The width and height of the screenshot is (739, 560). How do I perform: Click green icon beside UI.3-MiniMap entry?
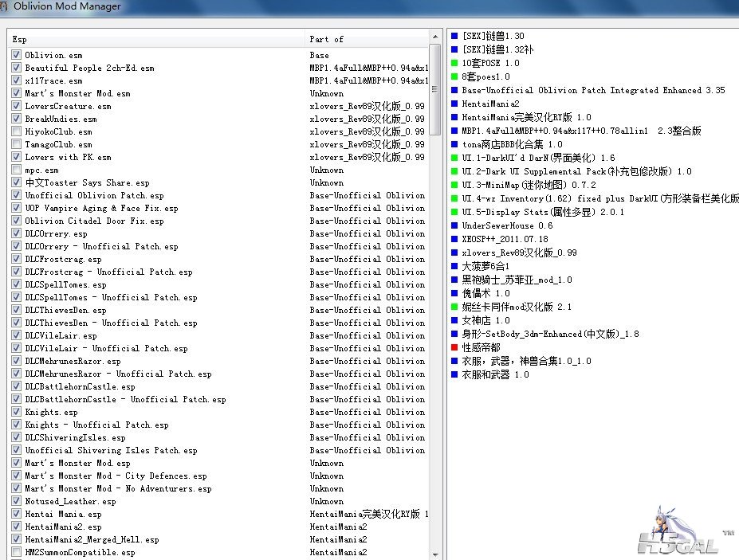454,185
